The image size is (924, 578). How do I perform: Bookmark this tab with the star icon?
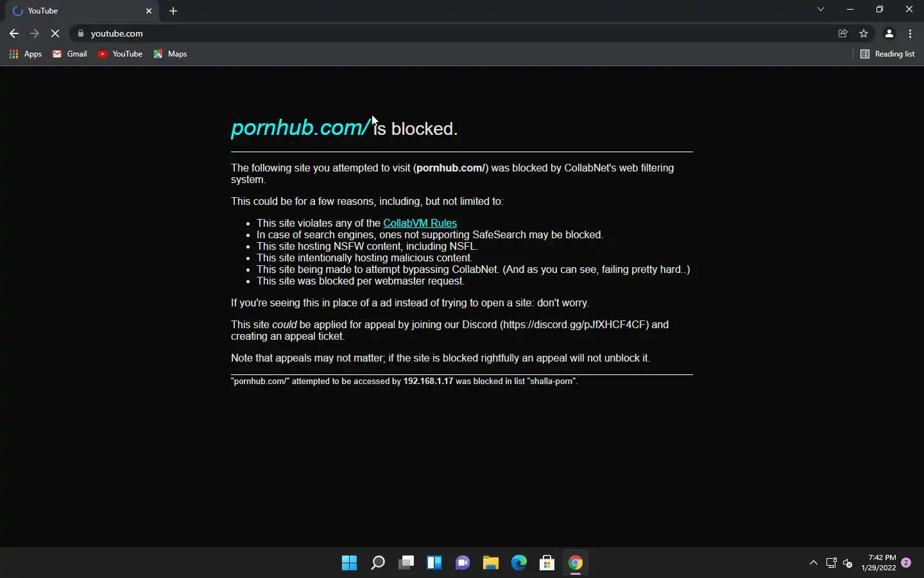(864, 33)
